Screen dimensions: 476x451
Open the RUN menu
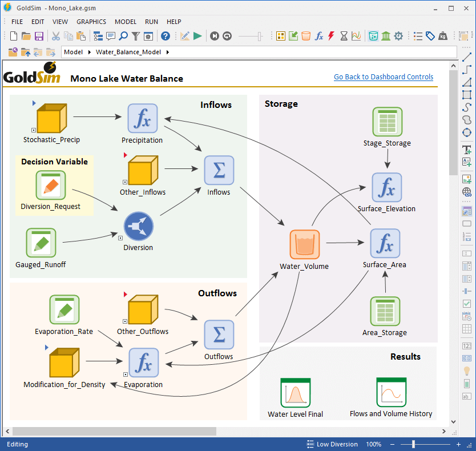pos(151,22)
